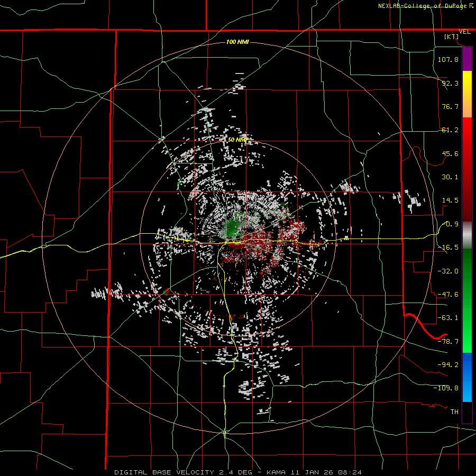
Task: Click the 61.2 legend value
Action: 450,130
